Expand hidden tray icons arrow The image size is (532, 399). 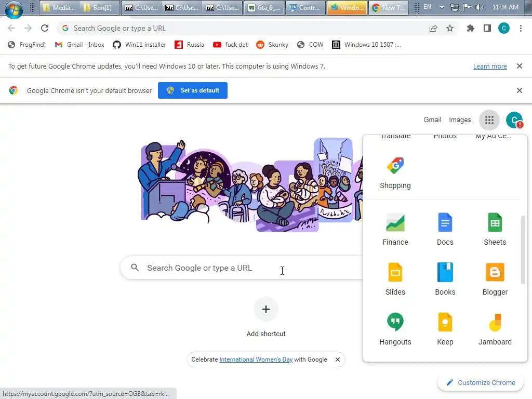pyautogui.click(x=442, y=7)
